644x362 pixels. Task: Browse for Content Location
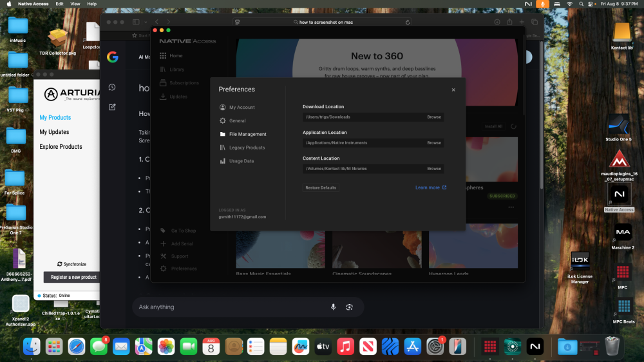[x=433, y=169]
